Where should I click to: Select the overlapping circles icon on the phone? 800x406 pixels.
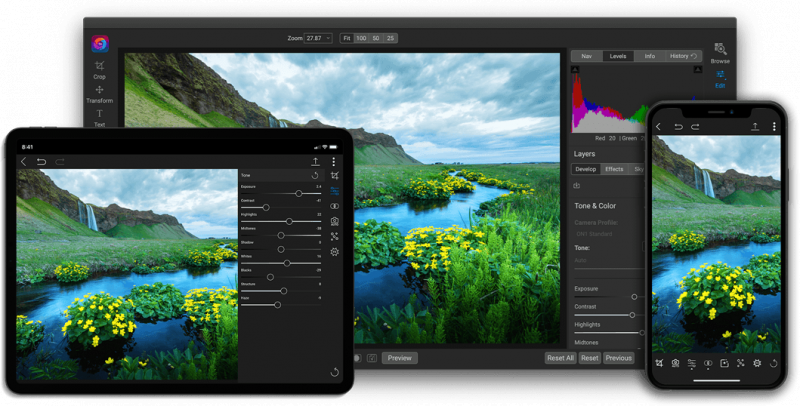pos(708,363)
